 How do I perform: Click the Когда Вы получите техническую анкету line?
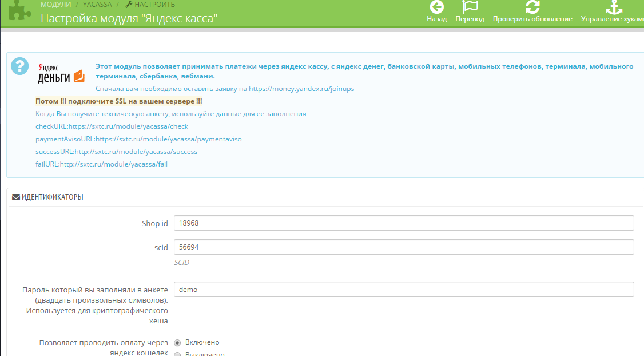[171, 114]
